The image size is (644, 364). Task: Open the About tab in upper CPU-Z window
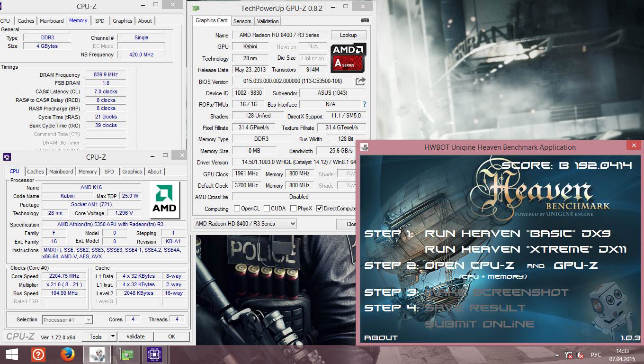pyautogui.click(x=145, y=21)
